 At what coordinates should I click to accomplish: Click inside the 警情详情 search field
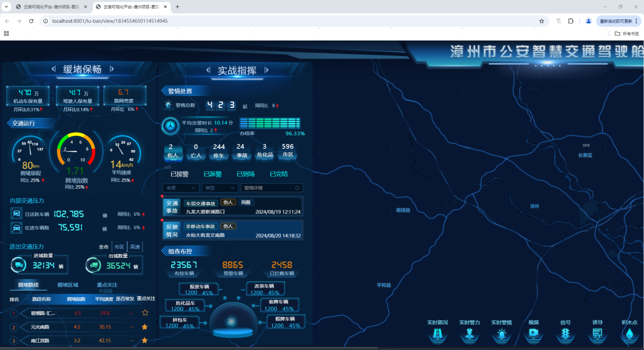click(271, 188)
